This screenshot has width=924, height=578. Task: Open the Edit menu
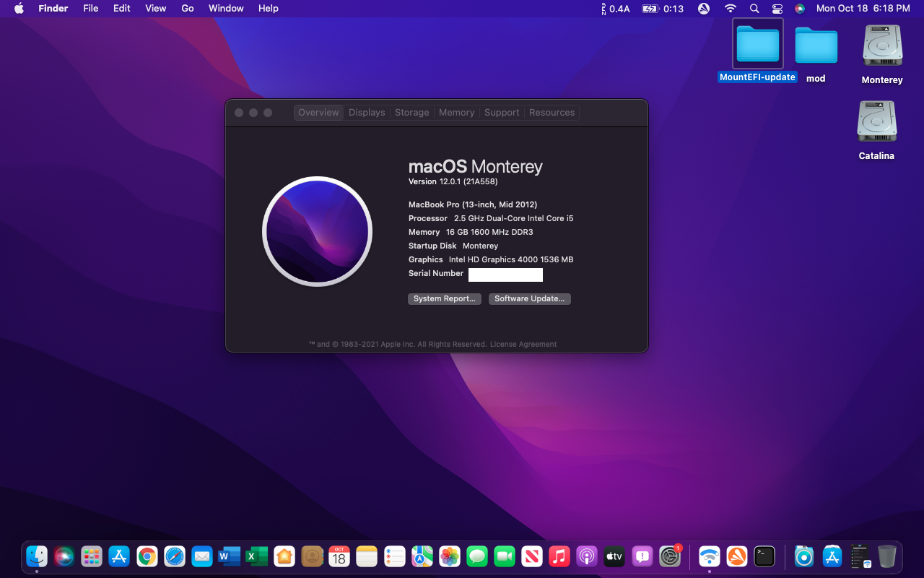coord(122,9)
